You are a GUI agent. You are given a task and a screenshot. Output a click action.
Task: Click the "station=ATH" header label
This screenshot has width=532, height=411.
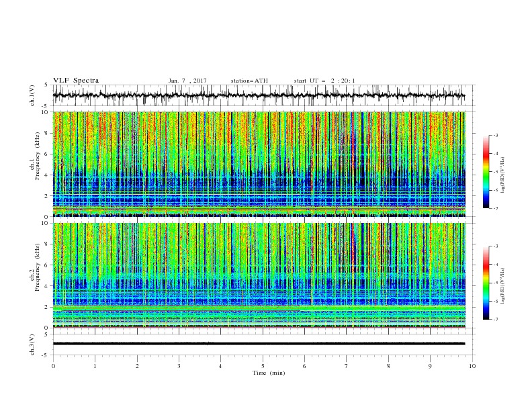click(x=249, y=81)
